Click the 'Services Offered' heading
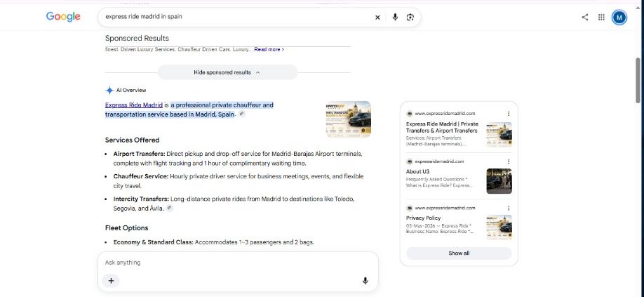 coord(133,140)
